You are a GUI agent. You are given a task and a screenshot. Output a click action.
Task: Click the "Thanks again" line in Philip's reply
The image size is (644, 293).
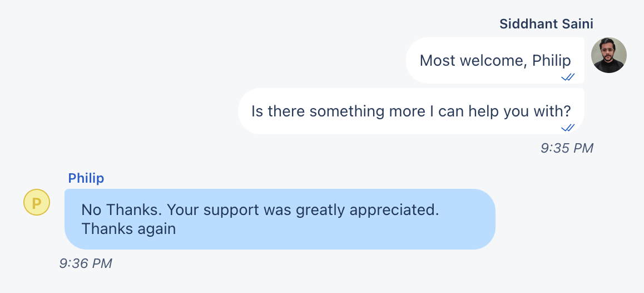(x=128, y=229)
